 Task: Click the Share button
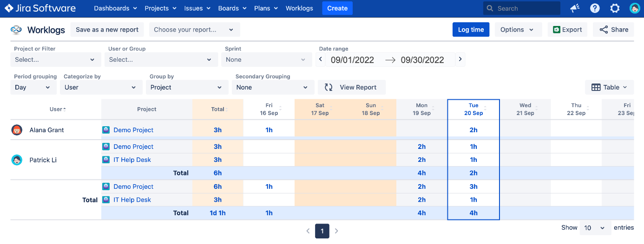[x=613, y=30]
